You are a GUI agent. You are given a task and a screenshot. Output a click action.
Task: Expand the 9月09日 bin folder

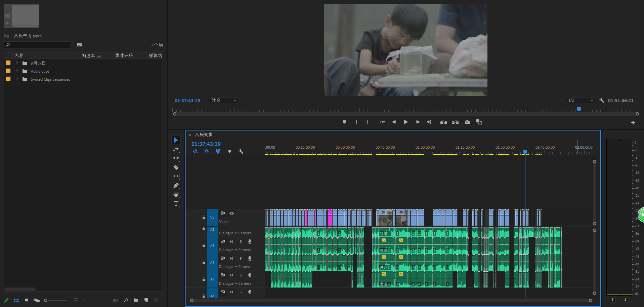[x=17, y=63]
